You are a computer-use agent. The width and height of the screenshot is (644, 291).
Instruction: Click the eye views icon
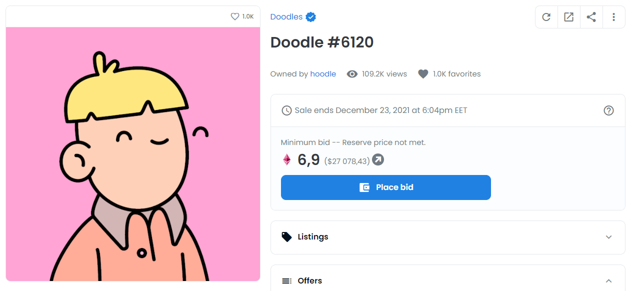(x=352, y=74)
